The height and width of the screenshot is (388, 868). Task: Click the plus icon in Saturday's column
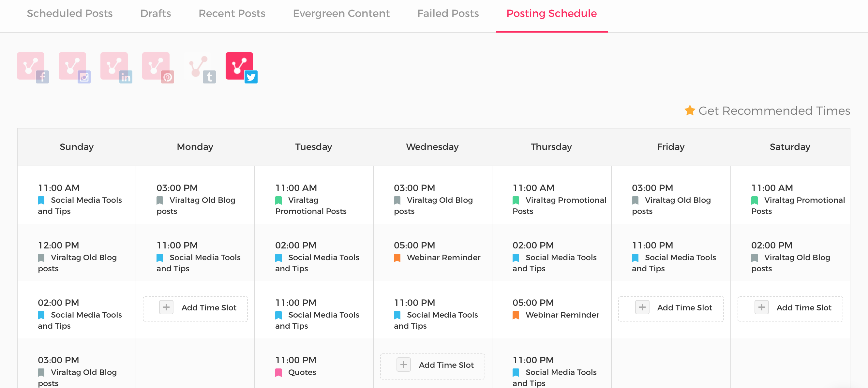point(761,307)
